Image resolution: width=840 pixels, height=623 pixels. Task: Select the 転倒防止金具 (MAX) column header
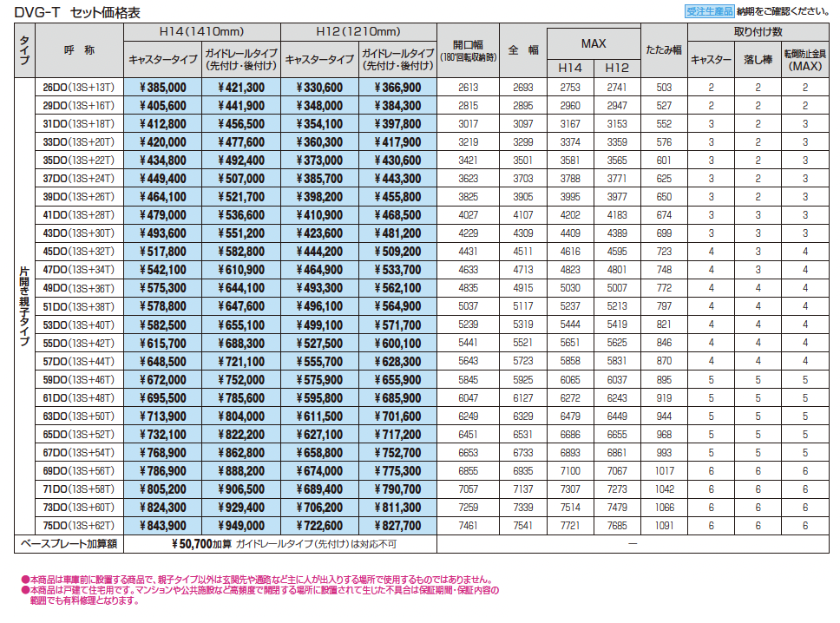tap(805, 60)
